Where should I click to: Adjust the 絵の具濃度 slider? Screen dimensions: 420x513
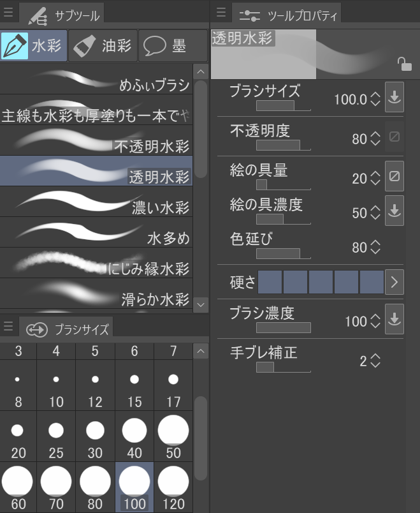click(x=284, y=219)
